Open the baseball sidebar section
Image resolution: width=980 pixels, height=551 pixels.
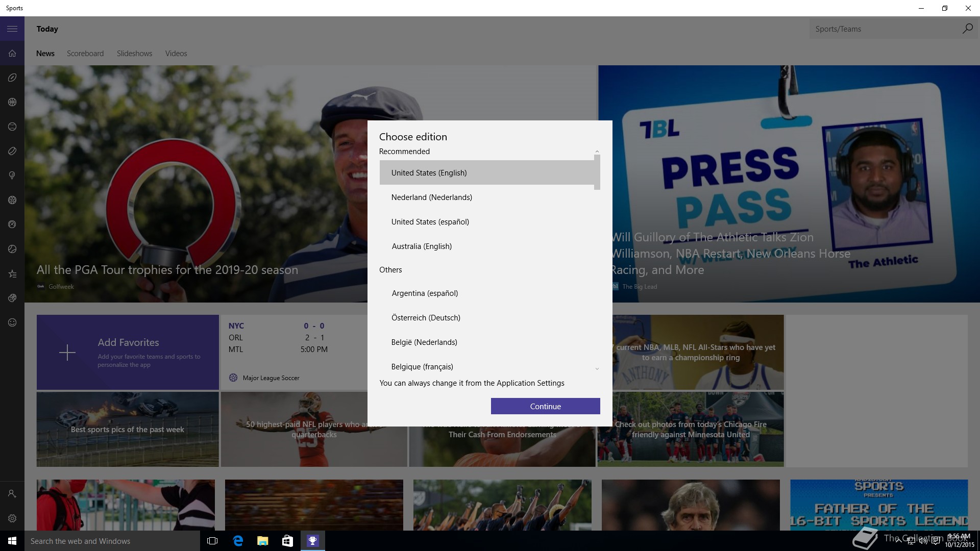point(12,127)
